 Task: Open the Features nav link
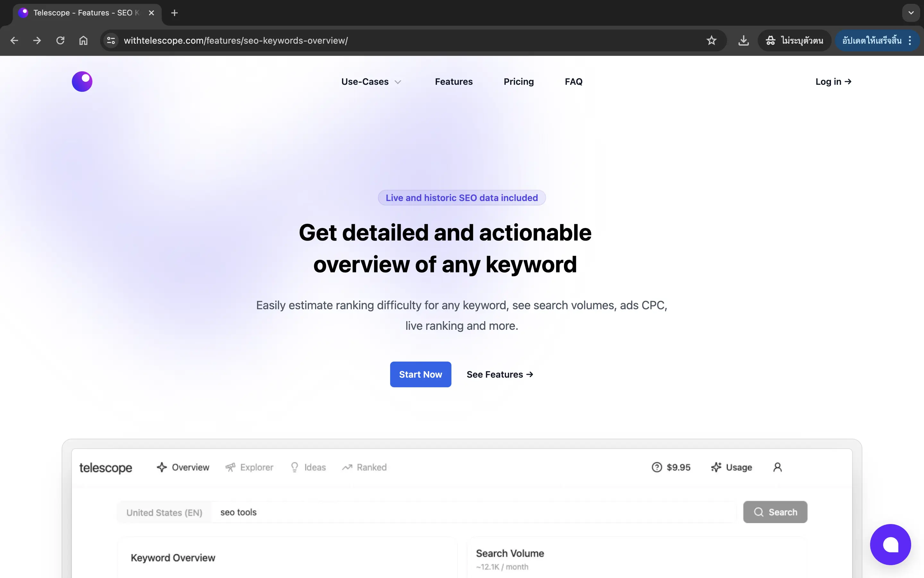[454, 82]
